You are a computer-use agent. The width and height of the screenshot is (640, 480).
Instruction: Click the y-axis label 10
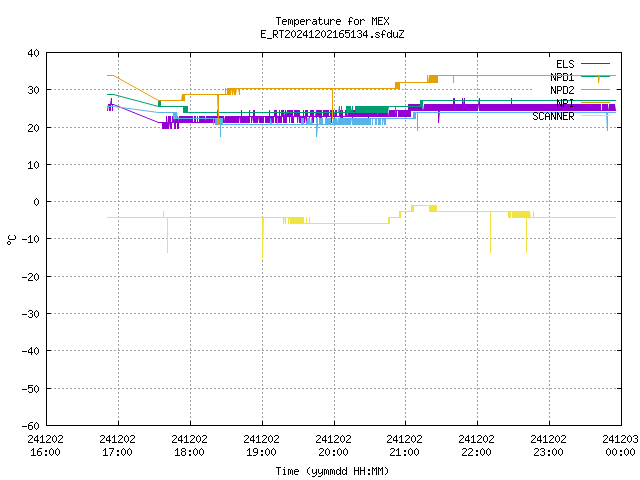[x=33, y=165]
